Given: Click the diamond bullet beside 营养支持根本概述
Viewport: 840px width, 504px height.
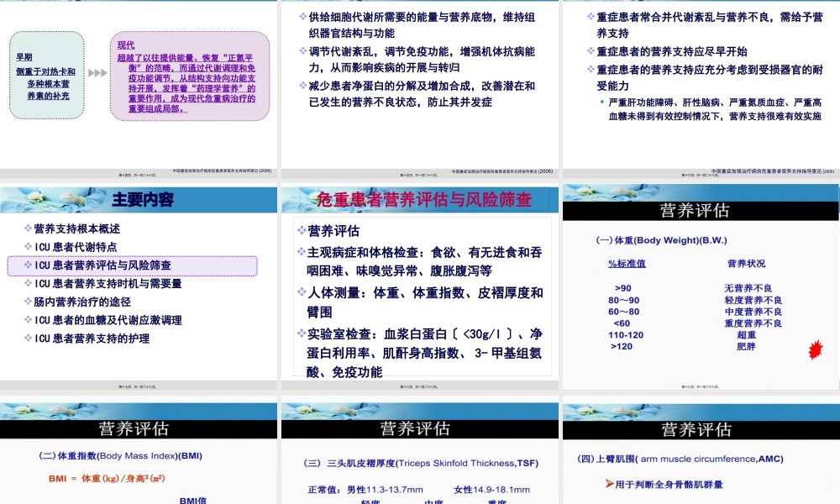Looking at the screenshot, I should click(28, 228).
